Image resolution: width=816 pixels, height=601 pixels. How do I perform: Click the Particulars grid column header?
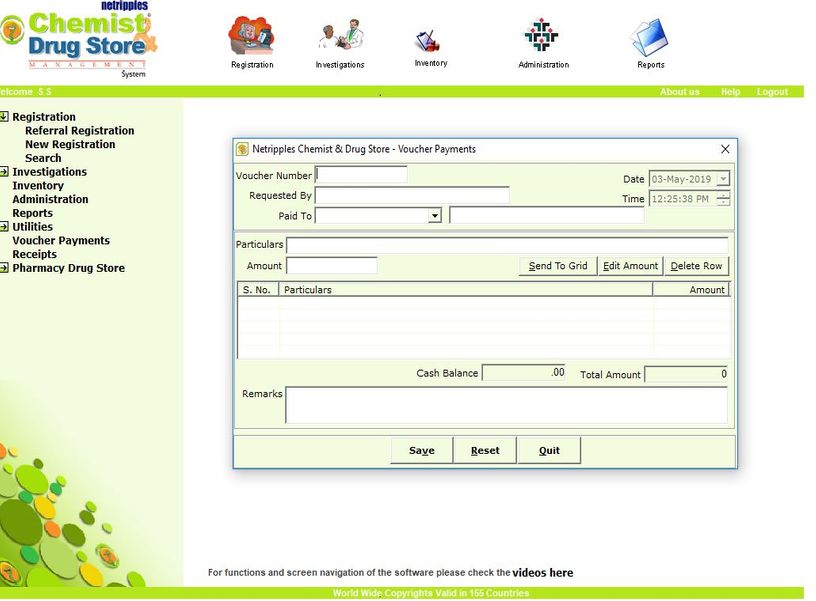[x=466, y=290]
